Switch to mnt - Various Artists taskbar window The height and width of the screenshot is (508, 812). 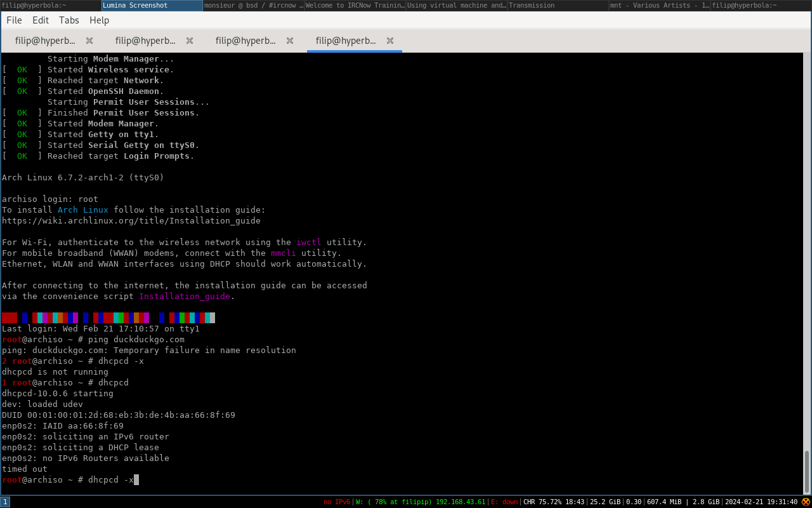[x=660, y=5]
